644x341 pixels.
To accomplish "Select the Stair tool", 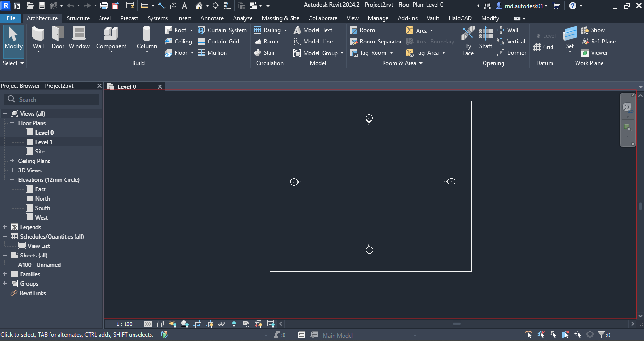I will (269, 52).
